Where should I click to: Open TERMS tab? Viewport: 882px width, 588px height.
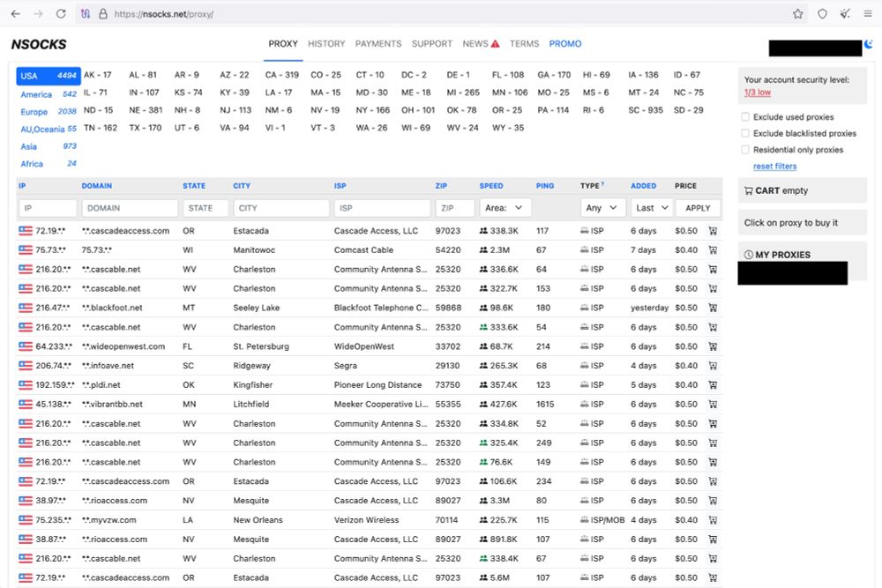point(524,44)
